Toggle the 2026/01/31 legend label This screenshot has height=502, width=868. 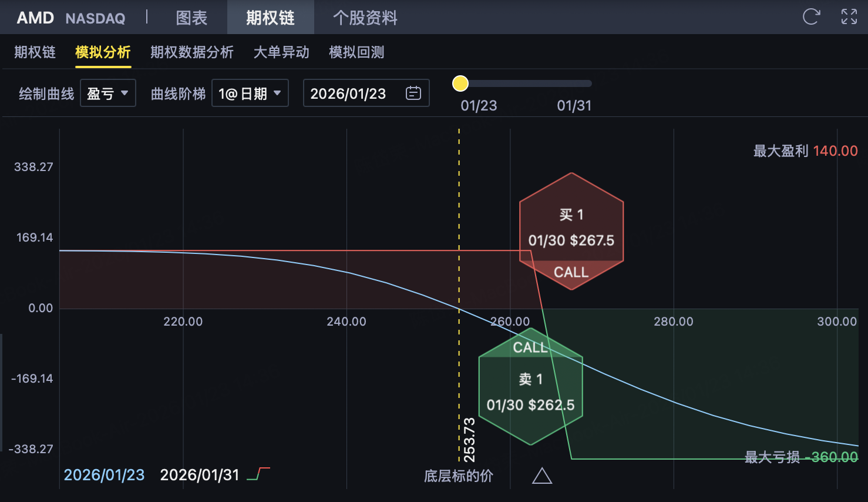point(200,475)
